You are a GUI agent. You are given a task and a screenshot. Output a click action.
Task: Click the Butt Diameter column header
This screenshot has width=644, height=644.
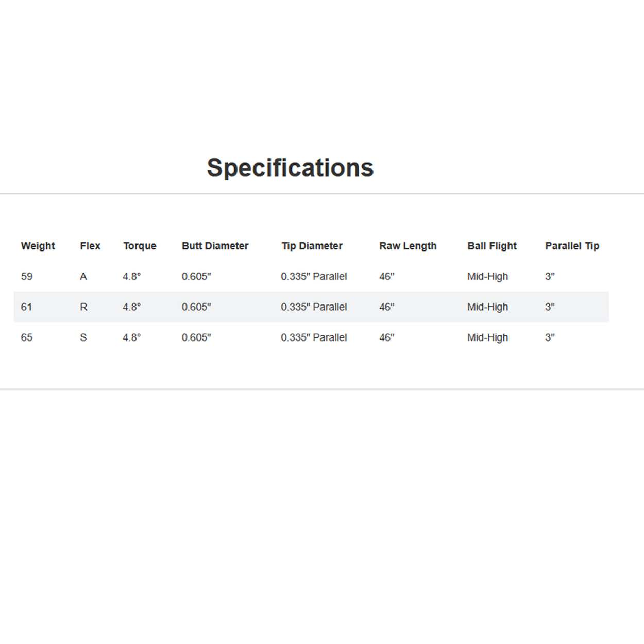(x=215, y=246)
